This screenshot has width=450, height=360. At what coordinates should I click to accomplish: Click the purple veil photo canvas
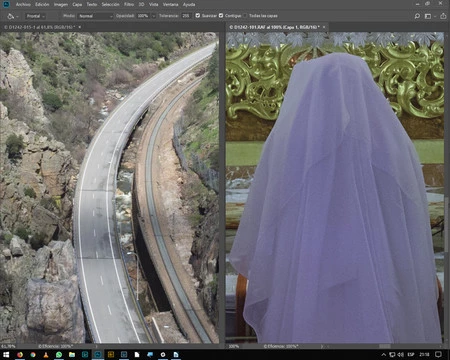335,187
